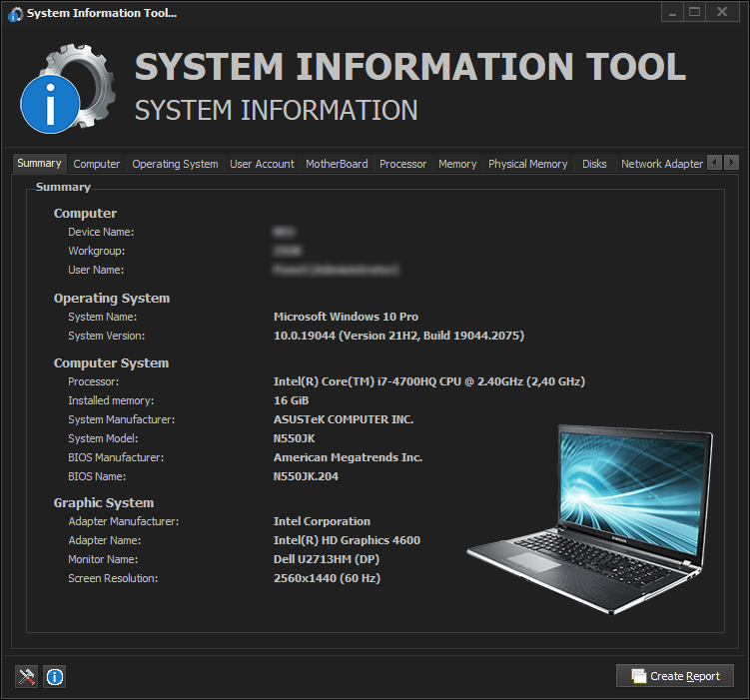
Task: Select the Network Adapter tab
Action: click(661, 164)
